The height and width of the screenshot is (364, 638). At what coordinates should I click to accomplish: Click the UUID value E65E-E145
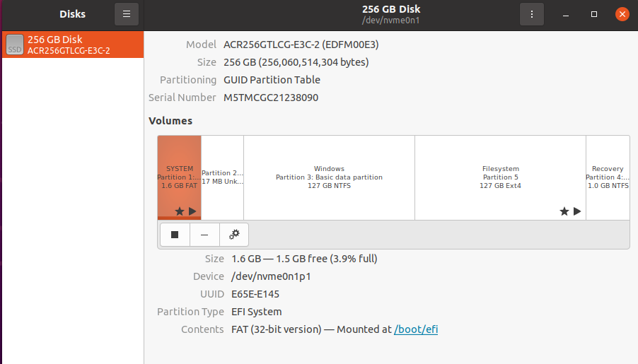(x=255, y=294)
